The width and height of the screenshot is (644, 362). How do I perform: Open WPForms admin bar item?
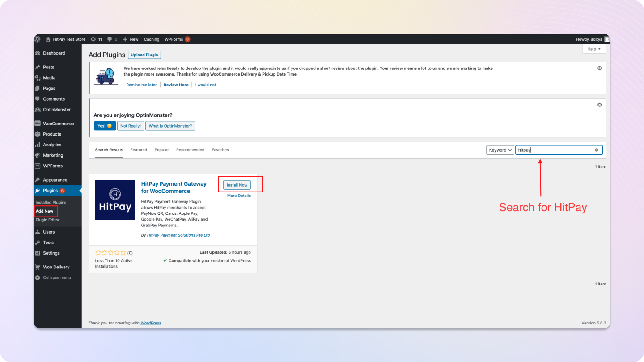point(177,39)
